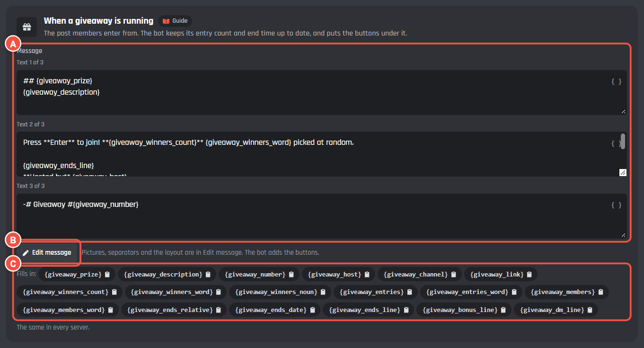
Task: Click the 'When a giveaway is running' heading
Action: pyautogui.click(x=98, y=21)
